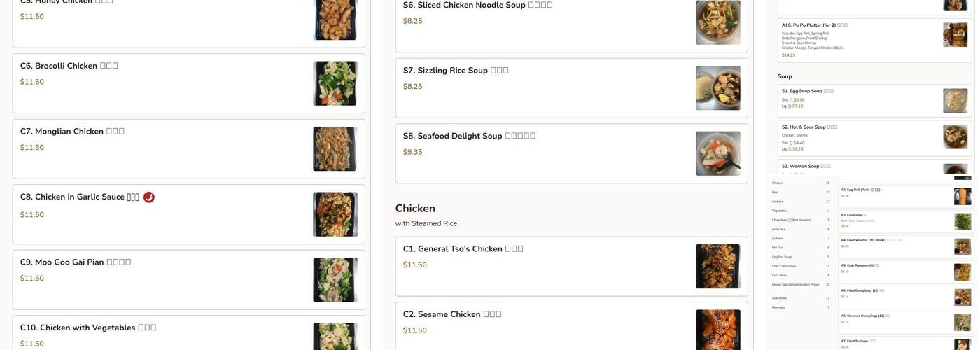The image size is (980, 350).
Task: Open Moo Goo Gai Pian image
Action: (335, 279)
